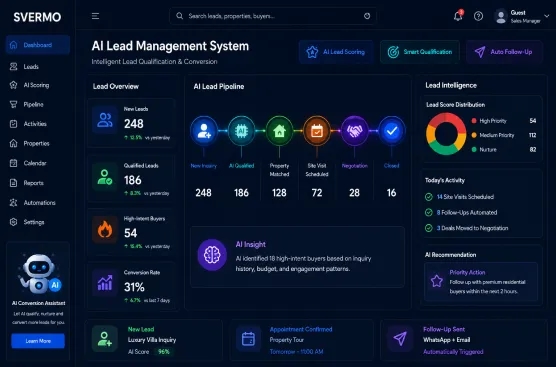Click the AI Scoring sidebar icon
The width and height of the screenshot is (556, 367).
[13, 85]
